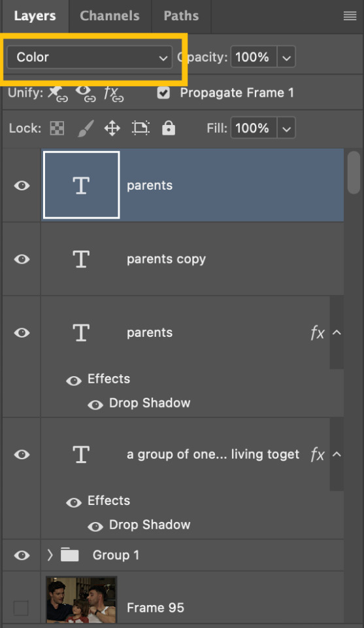
Task: Click the prevent artboard auto-nesting lock icon
Action: pos(141,128)
